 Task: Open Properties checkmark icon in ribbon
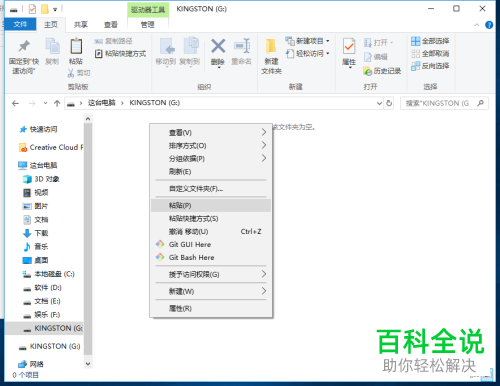(x=349, y=46)
